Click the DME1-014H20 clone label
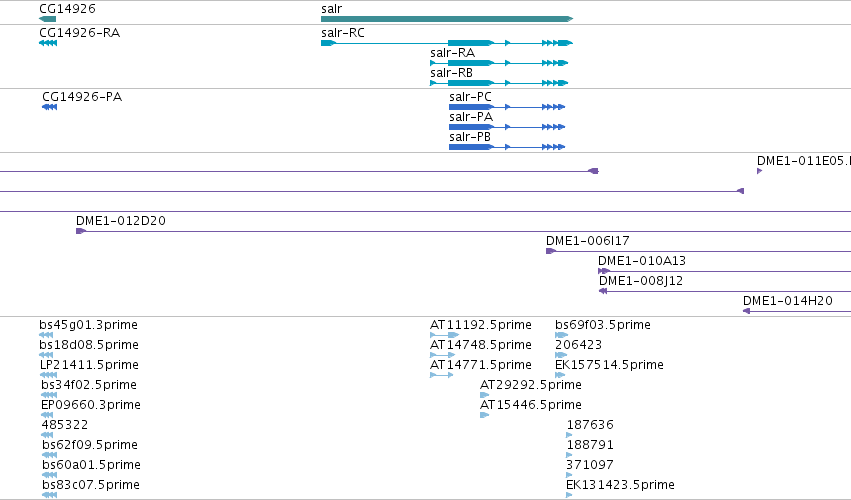The width and height of the screenshot is (851, 500). 788,301
